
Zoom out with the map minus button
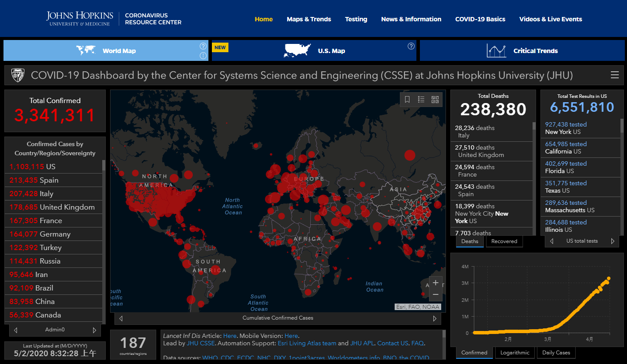[436, 295]
